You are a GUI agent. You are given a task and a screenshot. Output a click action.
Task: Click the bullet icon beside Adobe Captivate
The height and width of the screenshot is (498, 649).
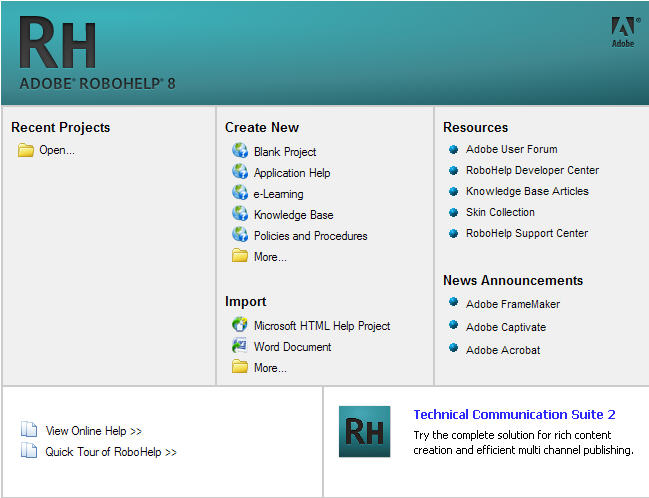pos(454,325)
